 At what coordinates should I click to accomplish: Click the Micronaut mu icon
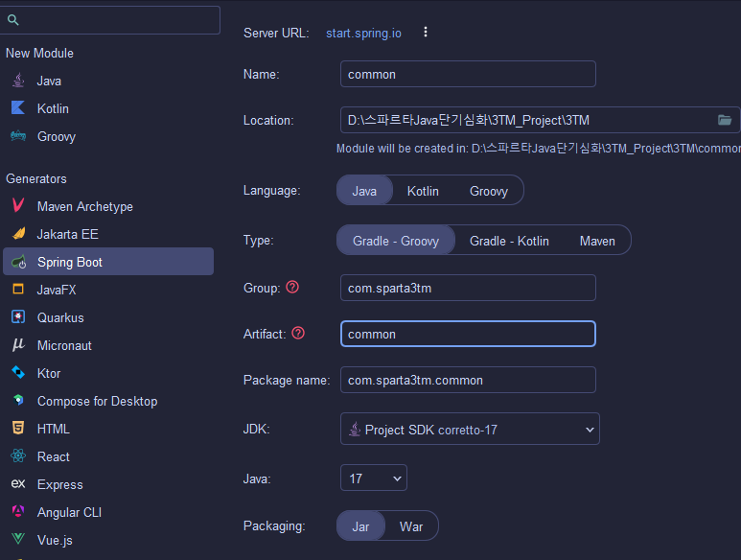click(18, 344)
